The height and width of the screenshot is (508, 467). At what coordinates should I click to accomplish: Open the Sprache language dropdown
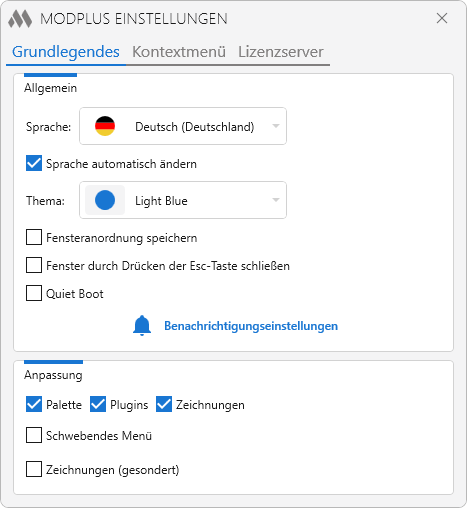(183, 126)
